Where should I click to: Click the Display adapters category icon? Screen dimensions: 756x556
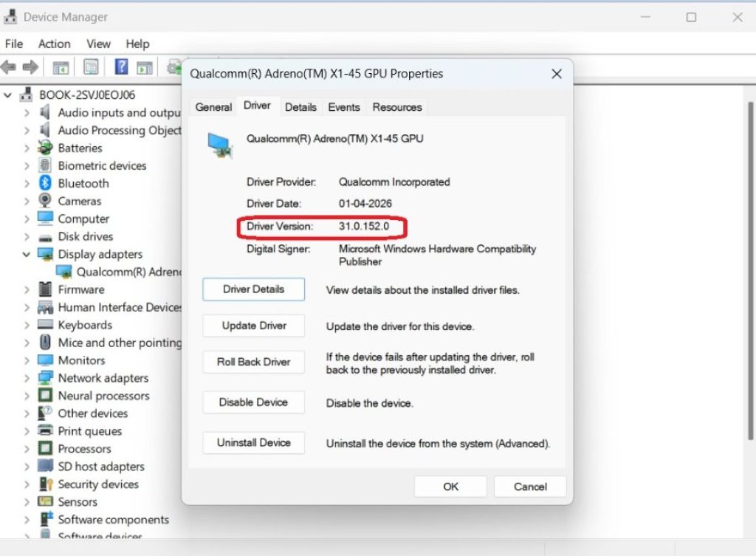[x=45, y=254]
